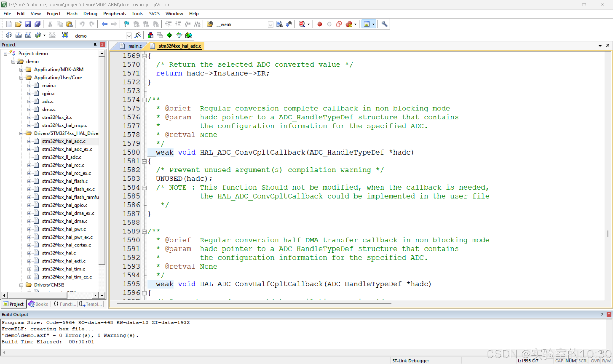Screen dimensions: 613x364
Task: Select adc.c in project tree
Action: point(48,101)
